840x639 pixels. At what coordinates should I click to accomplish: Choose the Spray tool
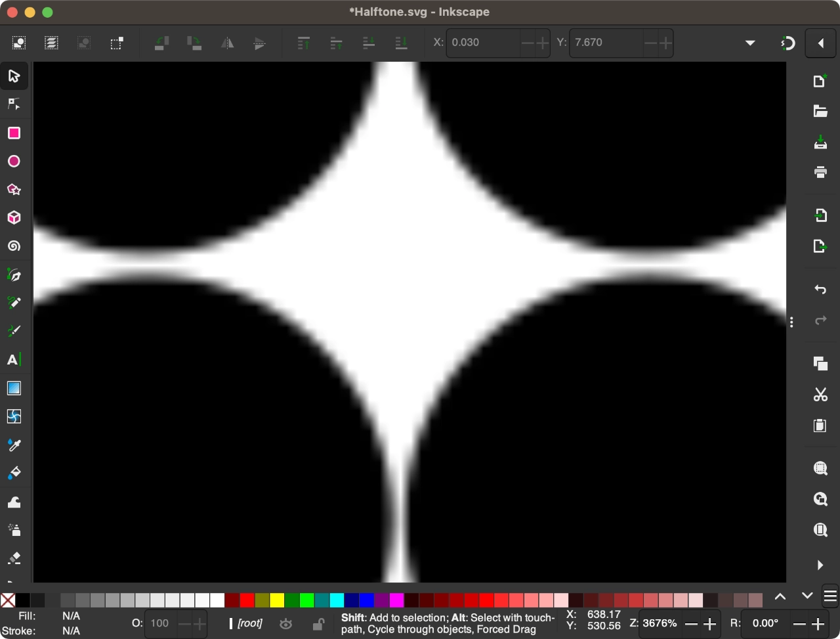[14, 530]
